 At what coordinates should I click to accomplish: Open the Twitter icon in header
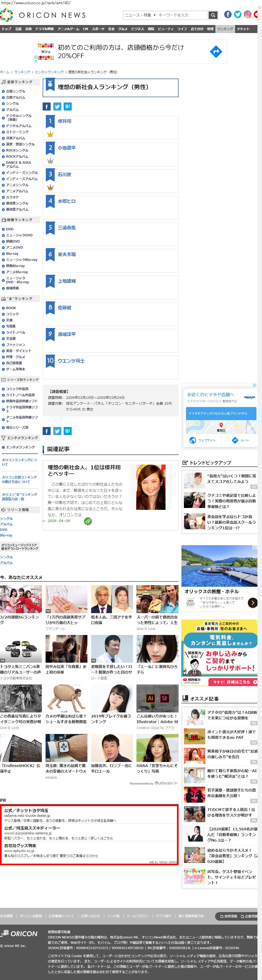coord(238,14)
